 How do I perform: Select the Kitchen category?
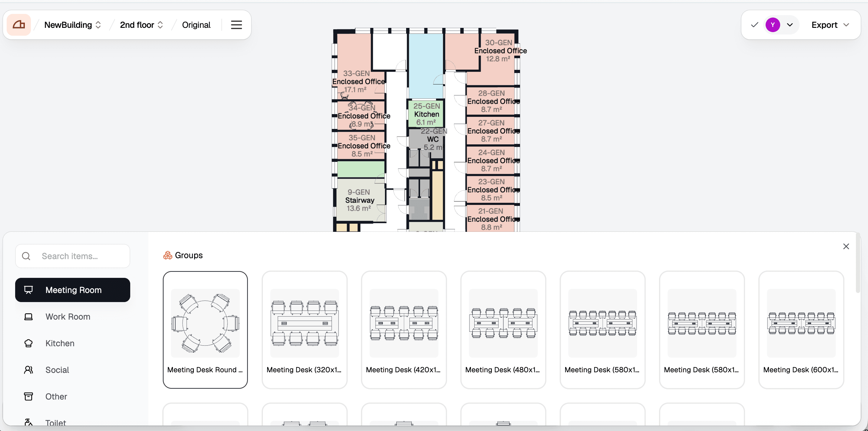pyautogui.click(x=72, y=343)
